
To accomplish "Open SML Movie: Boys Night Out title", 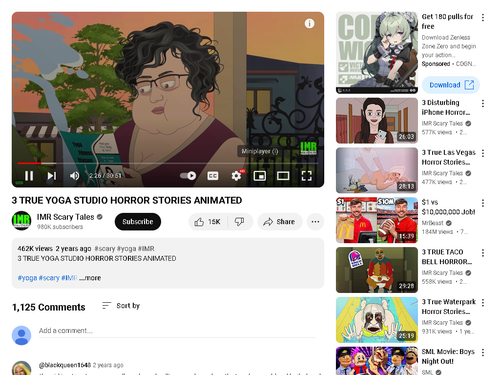I will tap(448, 356).
